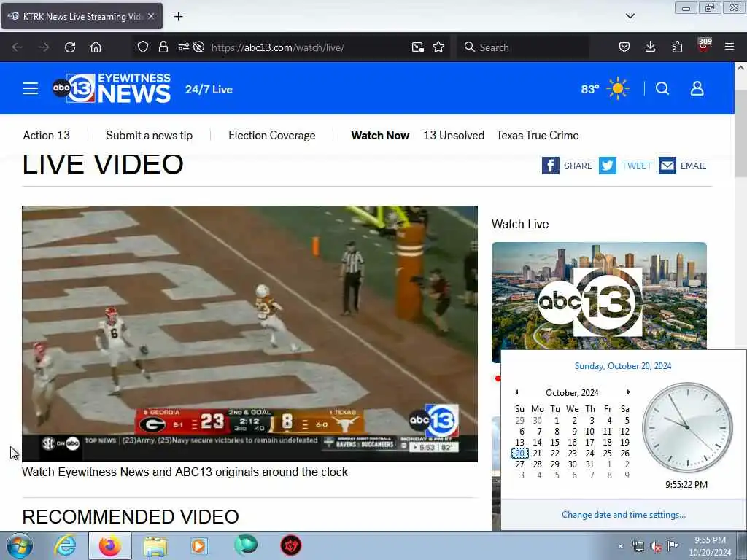
Task: Launch Internet Explorer from taskbar
Action: 65,545
